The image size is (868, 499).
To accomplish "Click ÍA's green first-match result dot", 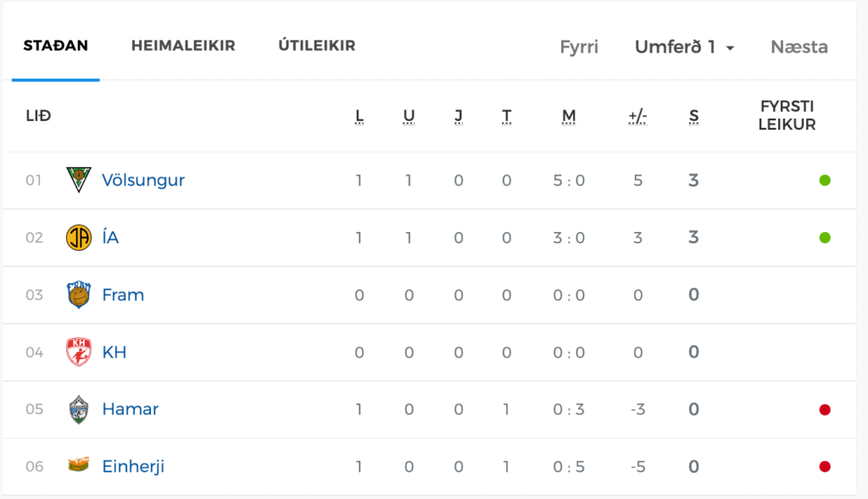I will 825,238.
